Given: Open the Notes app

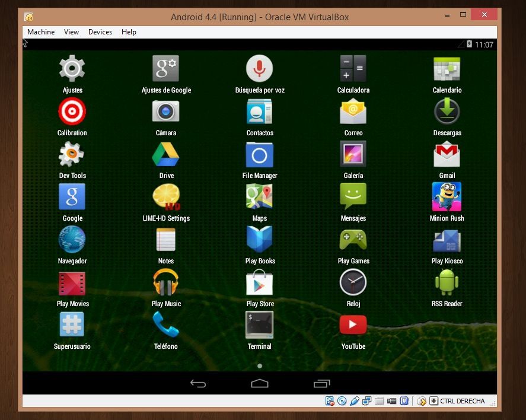Looking at the screenshot, I should point(165,240).
